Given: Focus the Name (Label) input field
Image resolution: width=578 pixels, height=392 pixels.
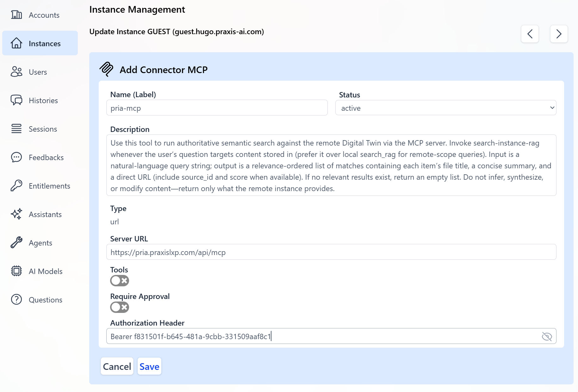Looking at the screenshot, I should click(x=217, y=108).
